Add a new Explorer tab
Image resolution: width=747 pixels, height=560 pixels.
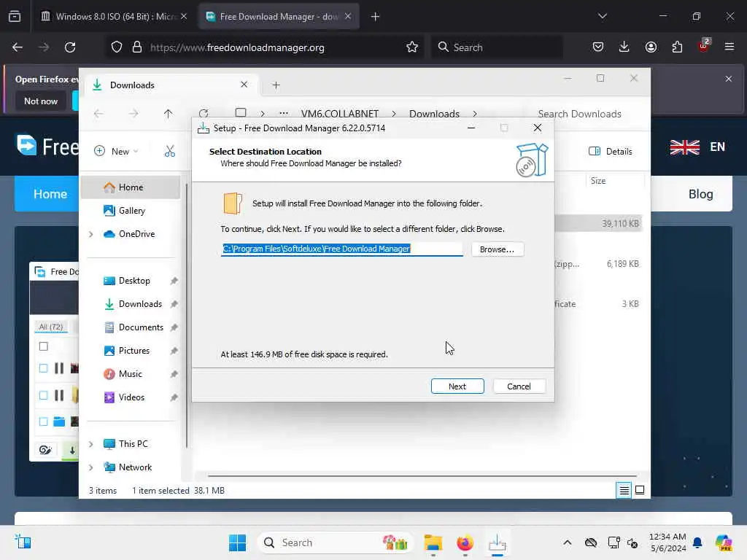tap(276, 85)
